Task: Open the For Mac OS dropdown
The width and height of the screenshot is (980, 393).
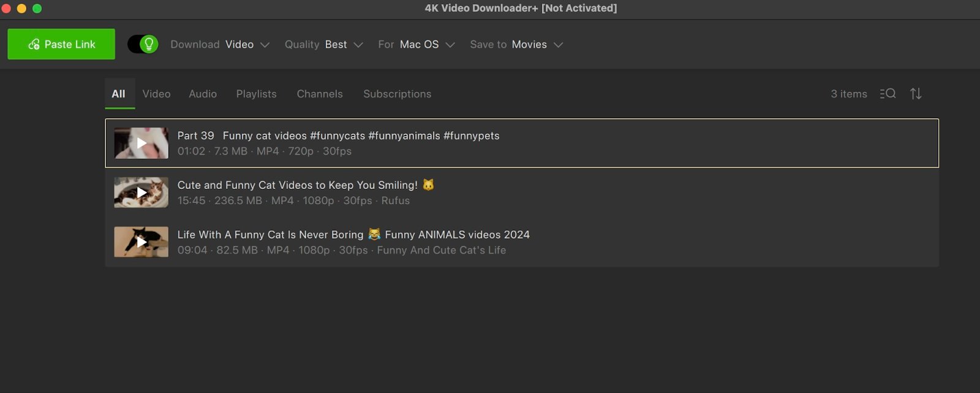Action: 417,45
